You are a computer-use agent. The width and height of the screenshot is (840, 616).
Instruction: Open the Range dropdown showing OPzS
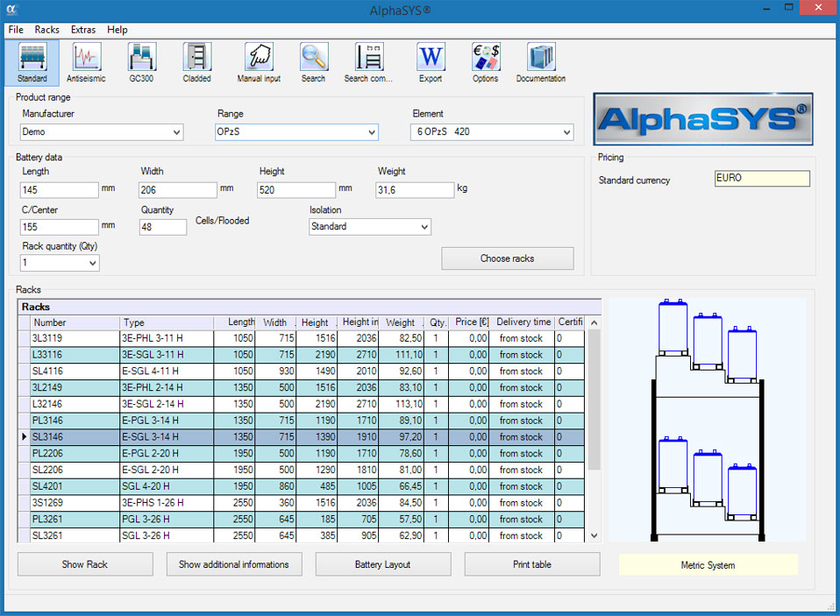(372, 132)
